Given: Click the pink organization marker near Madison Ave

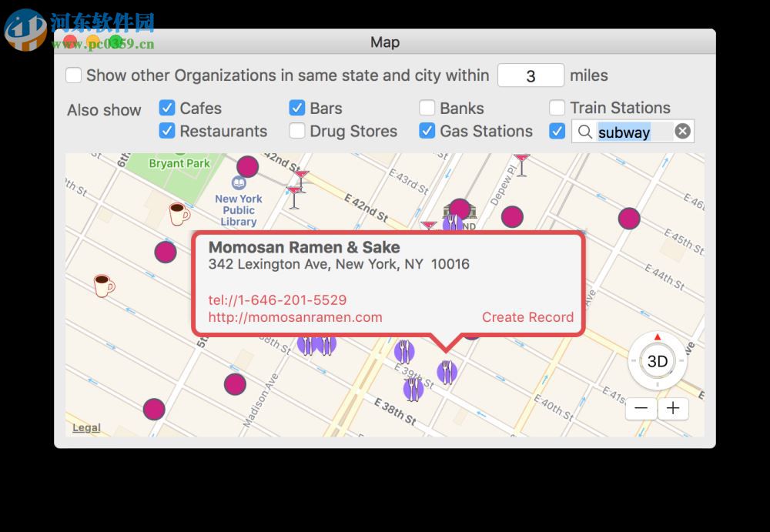Looking at the screenshot, I should click(235, 384).
